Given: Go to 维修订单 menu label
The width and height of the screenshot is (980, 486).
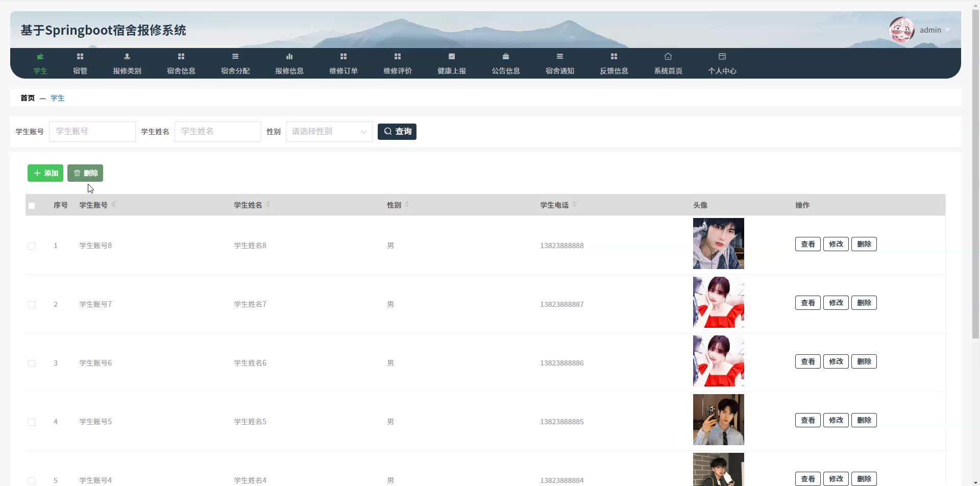Looking at the screenshot, I should click(x=344, y=71).
